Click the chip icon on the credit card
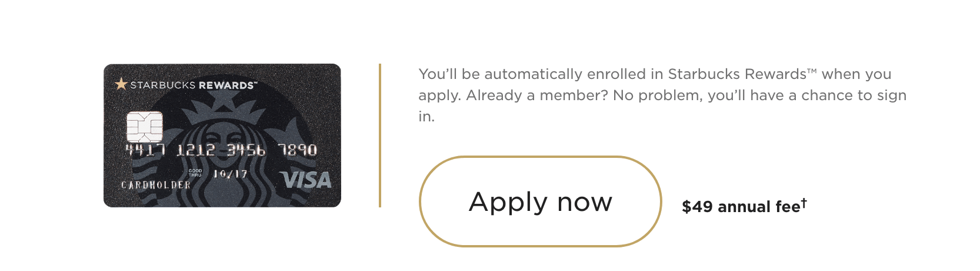 tap(144, 125)
